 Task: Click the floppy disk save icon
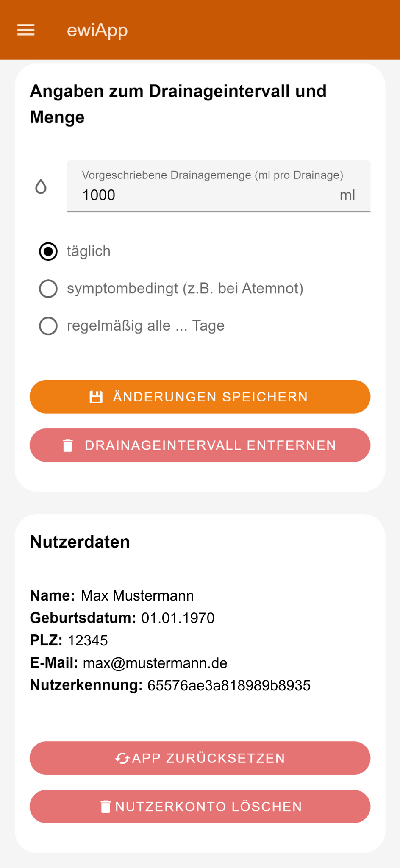pos(96,397)
